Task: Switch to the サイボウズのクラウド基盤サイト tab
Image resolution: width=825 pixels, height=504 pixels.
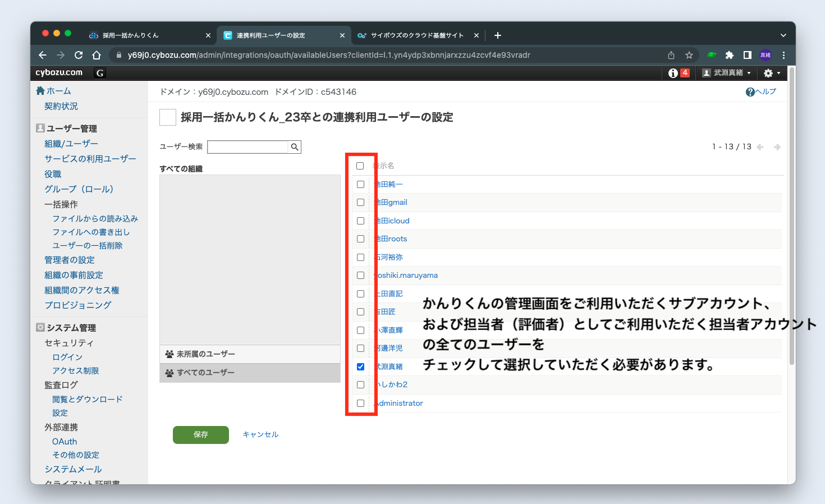Action: pyautogui.click(x=415, y=35)
